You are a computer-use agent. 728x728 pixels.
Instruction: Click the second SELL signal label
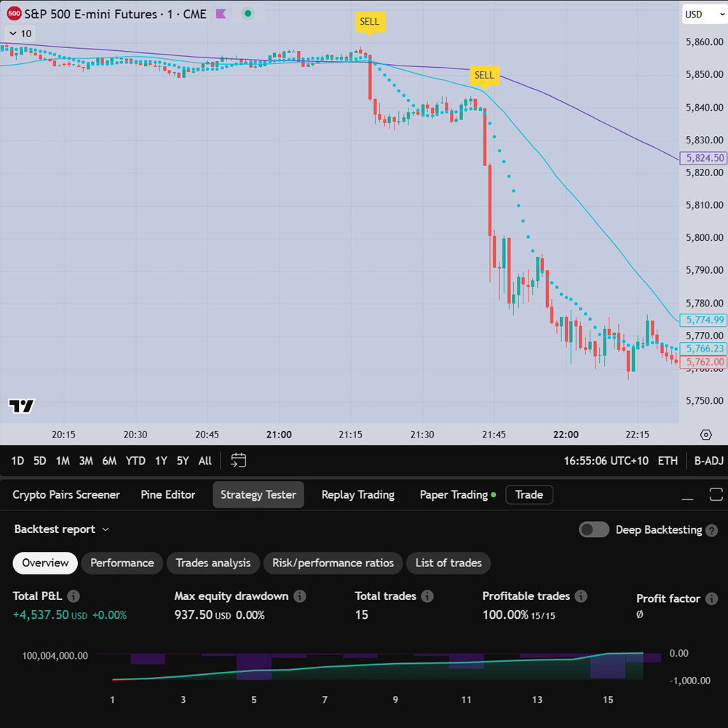pos(484,75)
